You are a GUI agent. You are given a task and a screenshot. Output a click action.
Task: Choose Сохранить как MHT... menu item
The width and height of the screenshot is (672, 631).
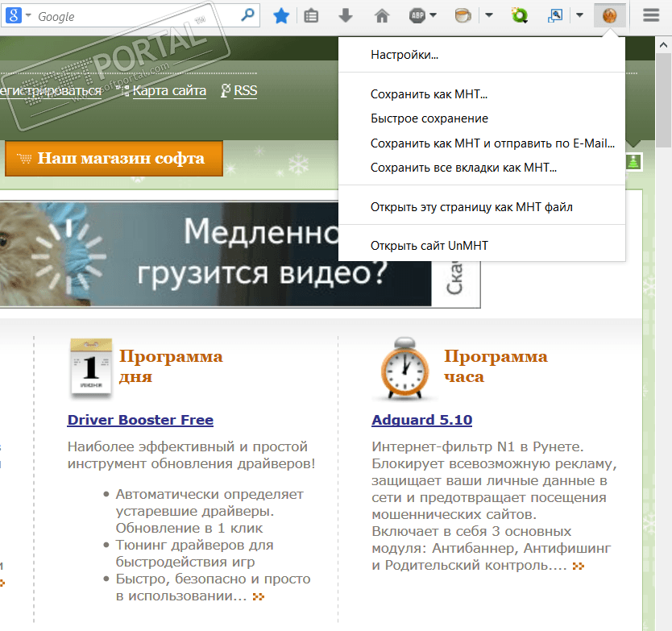(482, 94)
